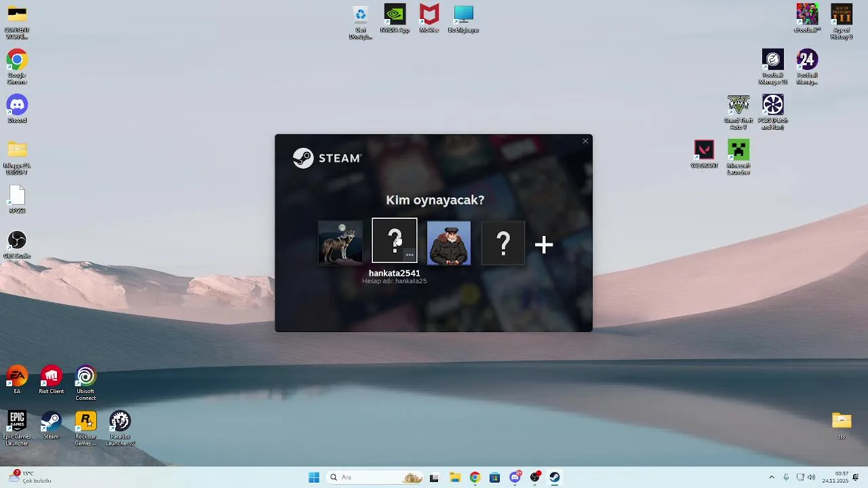Launch Football Manager 26 desktop shortcut
Viewport: 868px width, 488px height.
[x=773, y=67]
